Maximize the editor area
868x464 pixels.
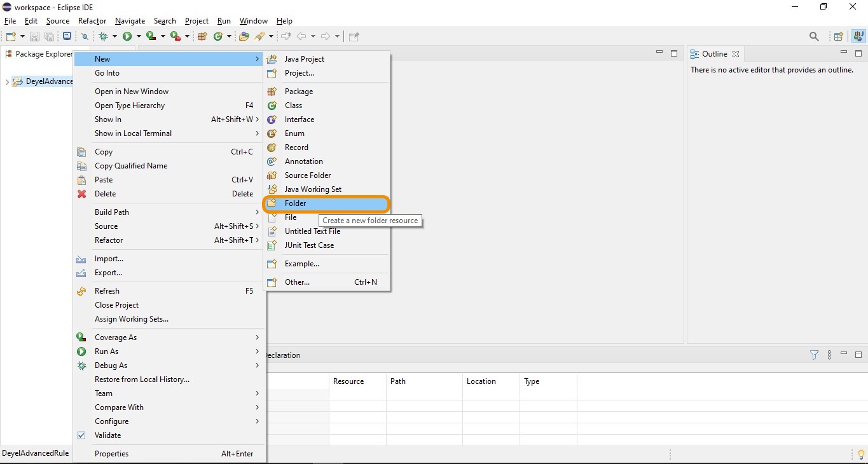[674, 53]
